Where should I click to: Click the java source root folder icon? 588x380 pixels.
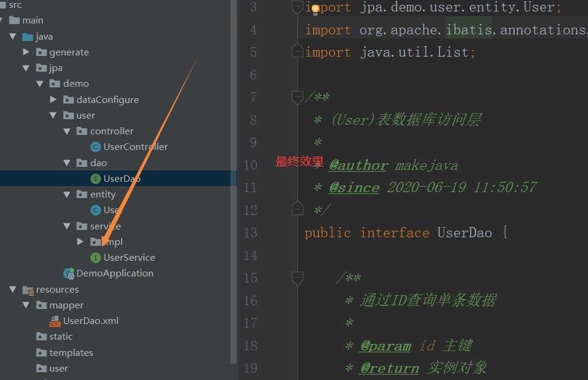point(28,37)
